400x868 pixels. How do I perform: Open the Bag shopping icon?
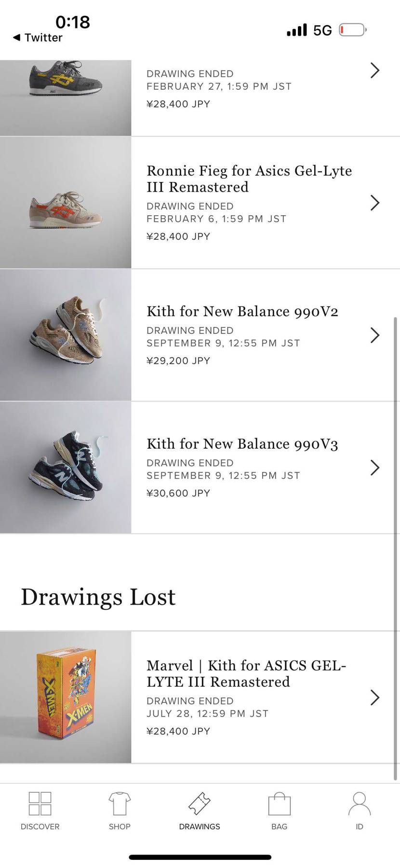tap(280, 804)
